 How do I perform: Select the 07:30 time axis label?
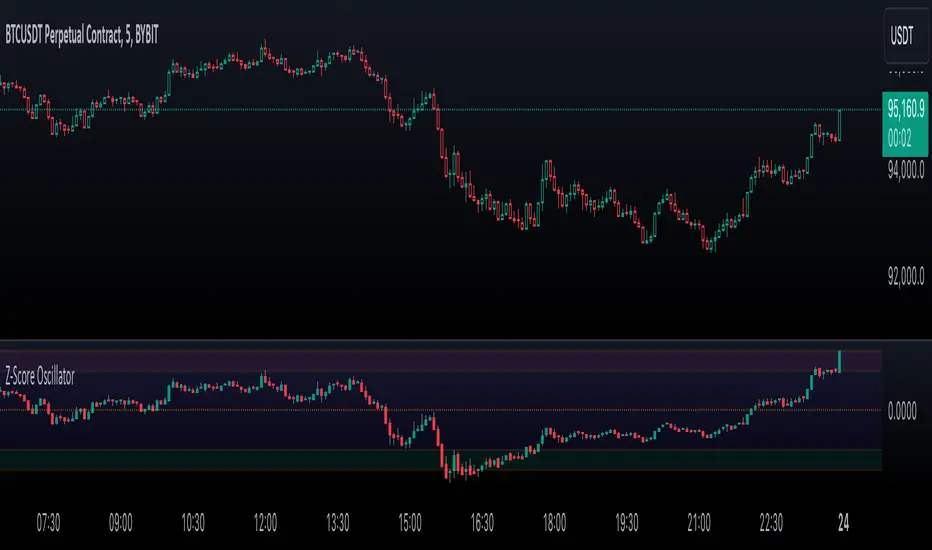(49, 521)
